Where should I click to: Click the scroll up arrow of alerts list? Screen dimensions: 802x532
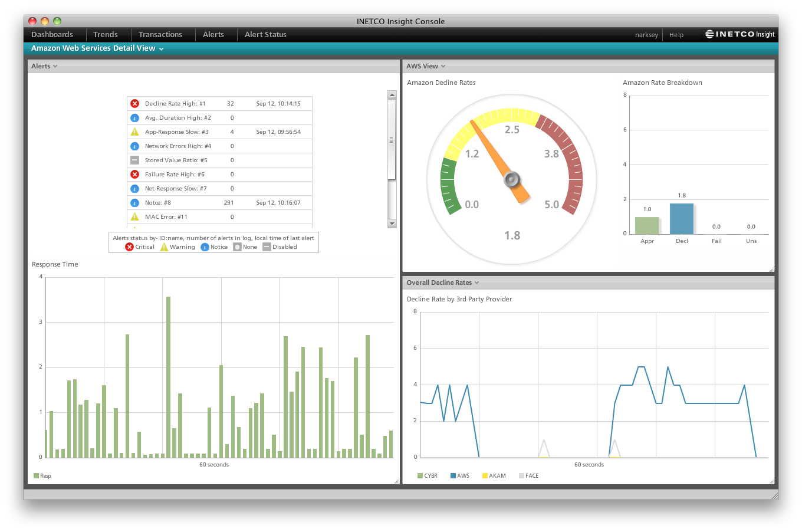392,95
